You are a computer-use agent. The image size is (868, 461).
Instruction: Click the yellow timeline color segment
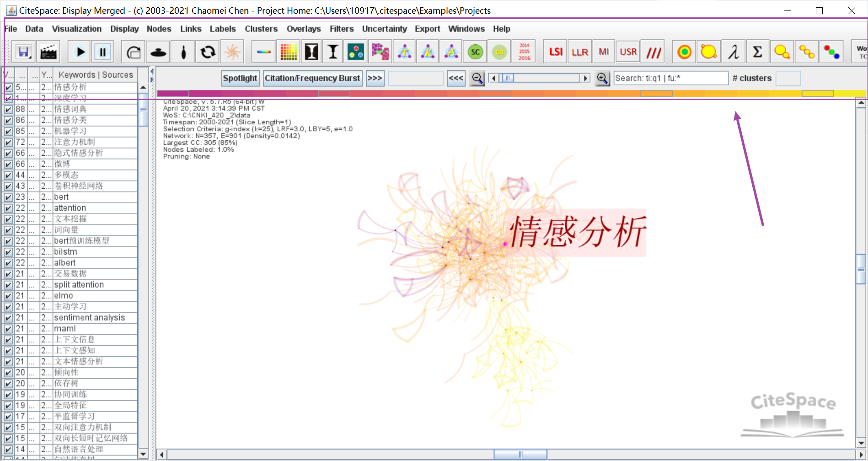817,93
